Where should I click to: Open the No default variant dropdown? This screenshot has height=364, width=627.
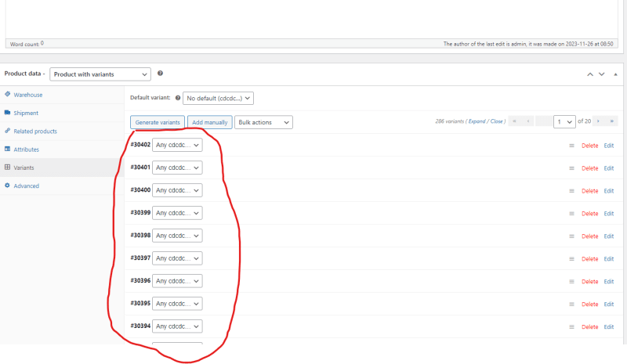218,99
